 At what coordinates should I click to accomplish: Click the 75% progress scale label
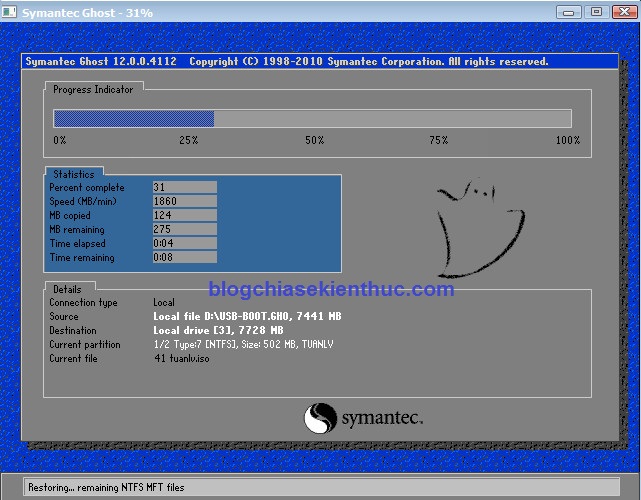click(x=439, y=140)
